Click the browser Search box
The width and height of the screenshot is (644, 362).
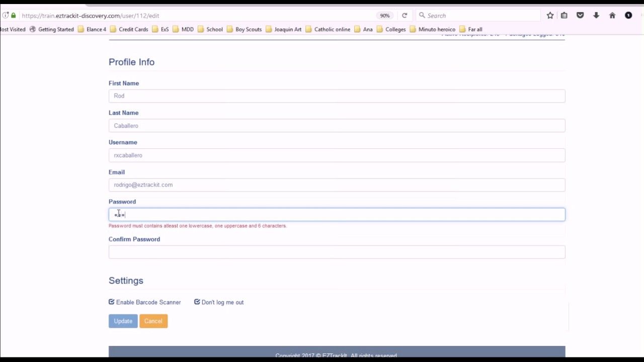(478, 16)
